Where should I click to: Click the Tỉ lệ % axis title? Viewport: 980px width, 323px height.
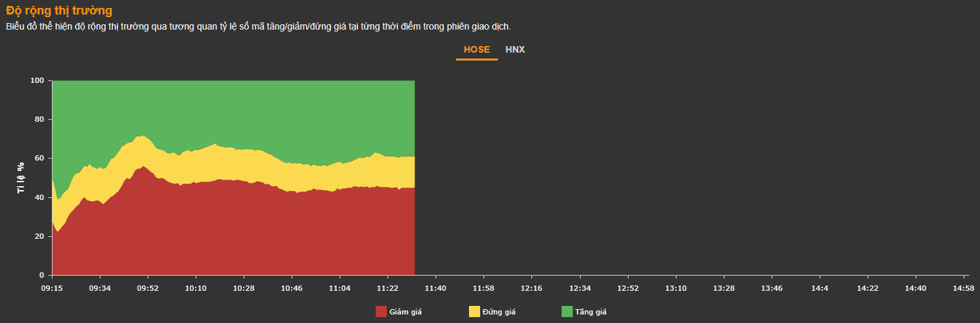21,178
